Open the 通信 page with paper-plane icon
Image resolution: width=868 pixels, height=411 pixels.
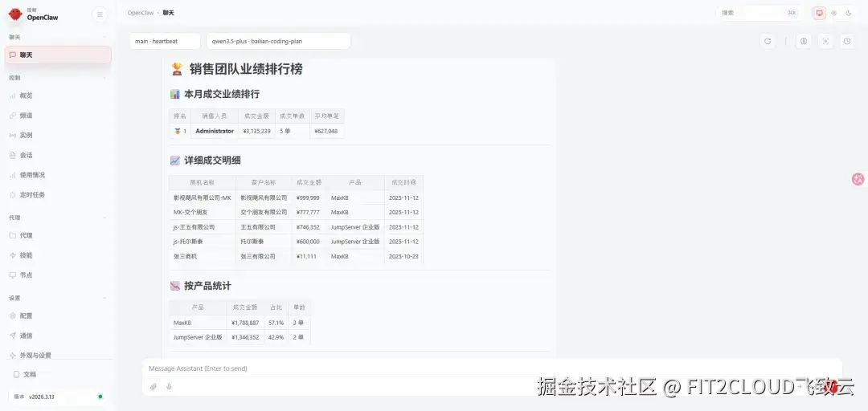(x=58, y=336)
